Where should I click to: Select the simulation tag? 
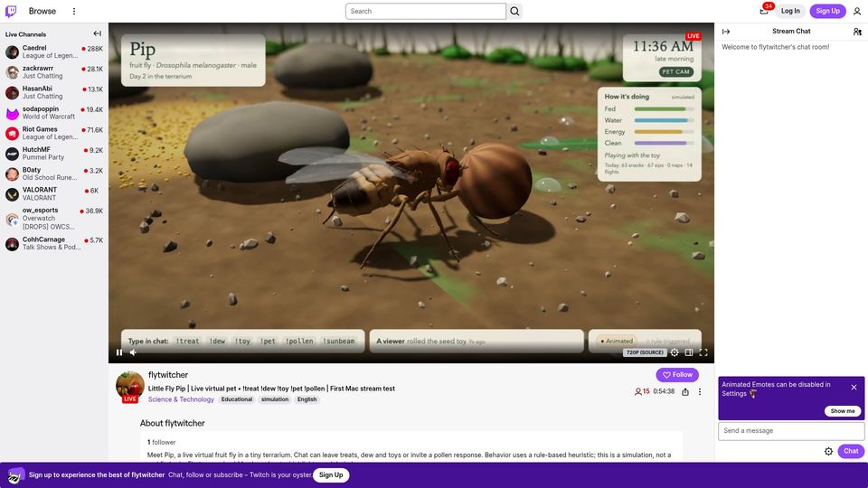275,399
